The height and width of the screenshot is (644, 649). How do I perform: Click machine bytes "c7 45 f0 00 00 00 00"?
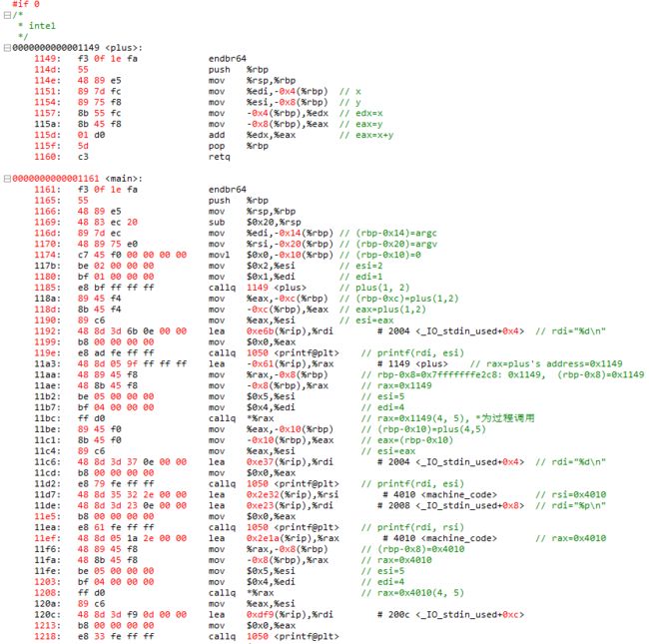132,255
